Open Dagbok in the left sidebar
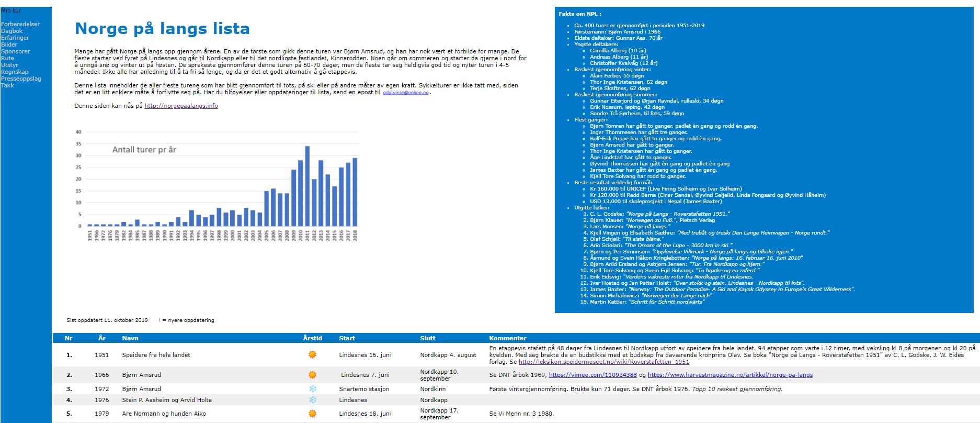This screenshot has width=980, height=423. (x=12, y=31)
